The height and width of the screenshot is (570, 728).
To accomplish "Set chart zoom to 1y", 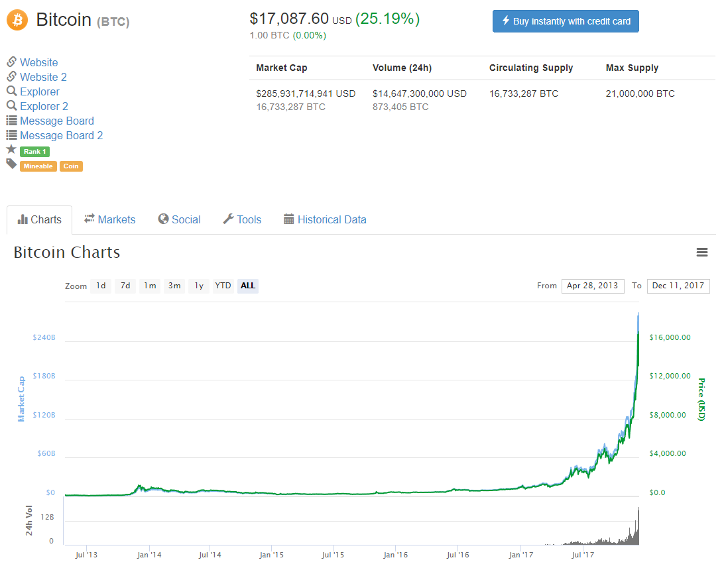I will click(x=199, y=286).
